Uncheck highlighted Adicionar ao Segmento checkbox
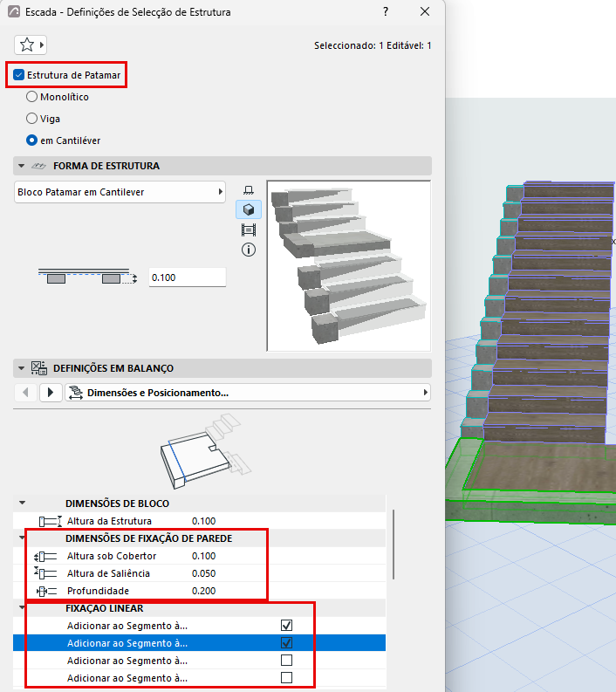Viewport: 616px width, 692px height. (286, 642)
